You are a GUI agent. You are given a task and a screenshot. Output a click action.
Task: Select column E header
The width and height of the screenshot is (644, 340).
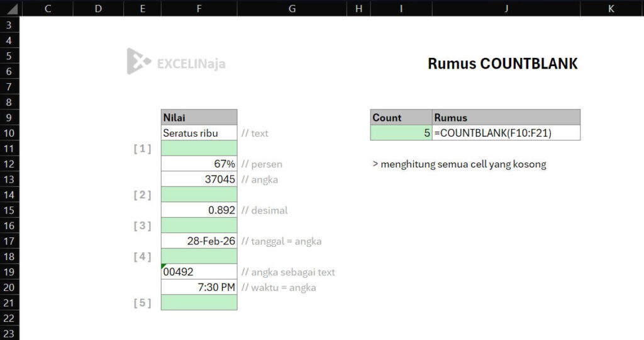click(143, 8)
